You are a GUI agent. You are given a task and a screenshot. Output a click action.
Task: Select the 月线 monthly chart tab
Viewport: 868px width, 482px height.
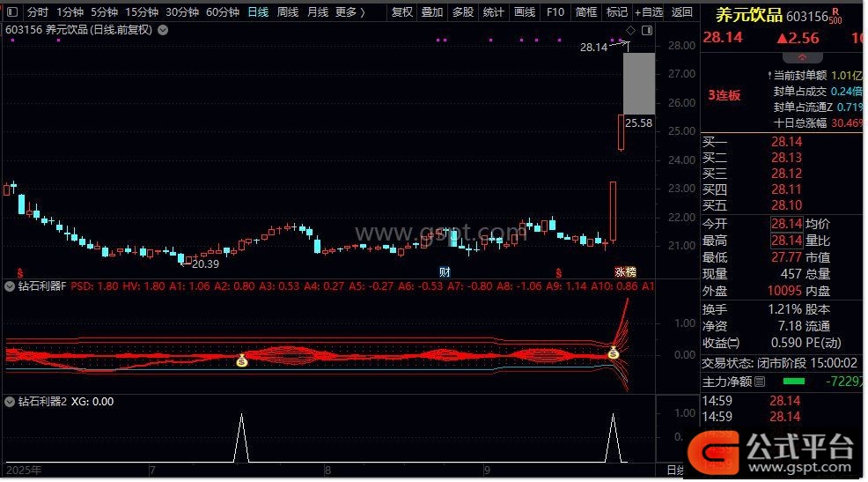(318, 11)
